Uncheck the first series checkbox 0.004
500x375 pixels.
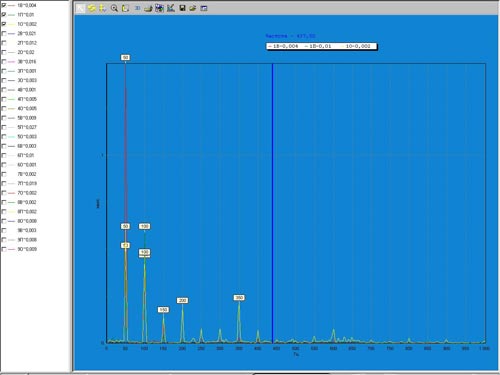(x=4, y=5)
